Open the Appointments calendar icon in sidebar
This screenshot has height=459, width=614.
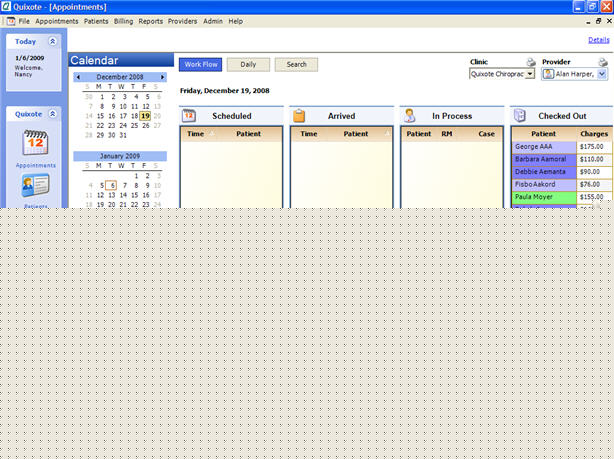(36, 143)
